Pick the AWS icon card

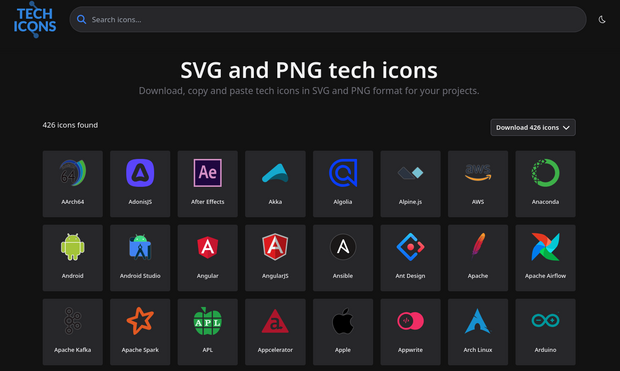pos(478,184)
